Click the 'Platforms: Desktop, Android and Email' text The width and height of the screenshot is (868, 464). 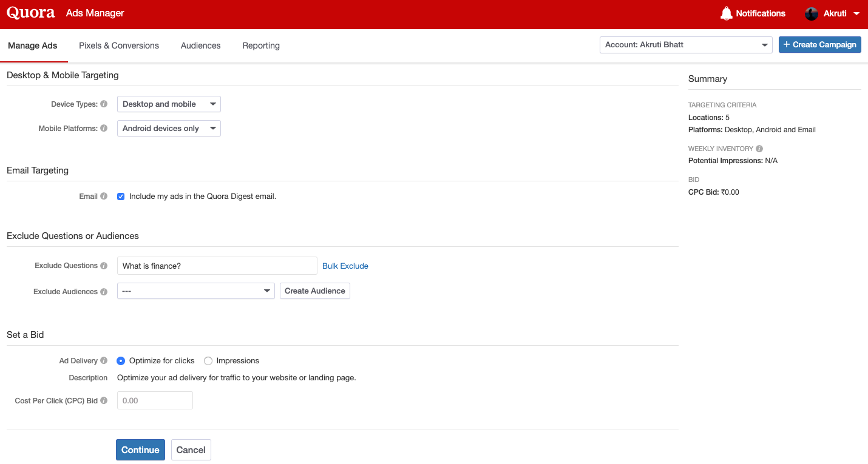click(752, 130)
